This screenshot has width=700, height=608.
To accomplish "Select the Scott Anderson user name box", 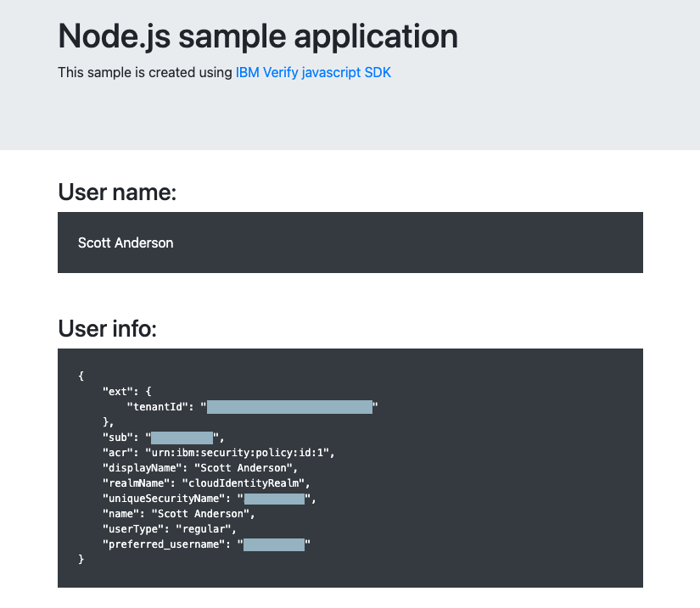I will (x=350, y=243).
